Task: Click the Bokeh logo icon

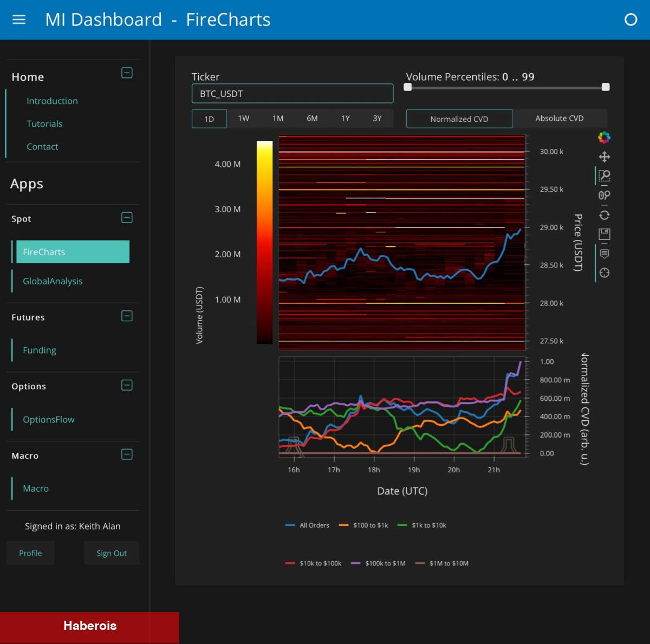Action: point(604,138)
